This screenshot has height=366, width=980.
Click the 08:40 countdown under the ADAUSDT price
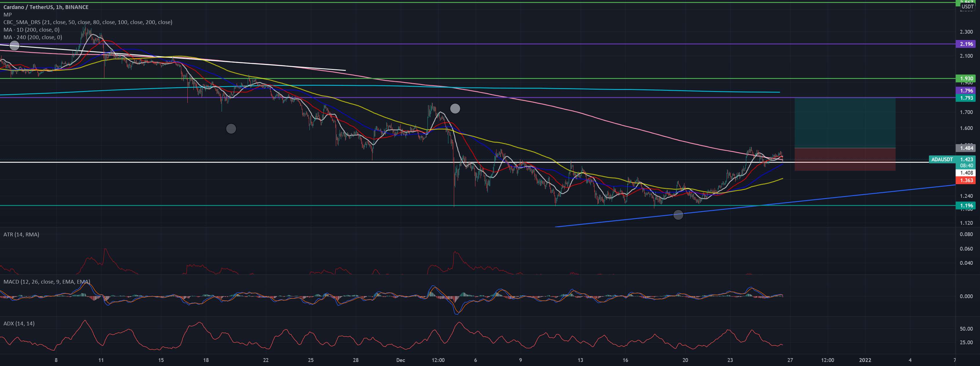click(966, 166)
